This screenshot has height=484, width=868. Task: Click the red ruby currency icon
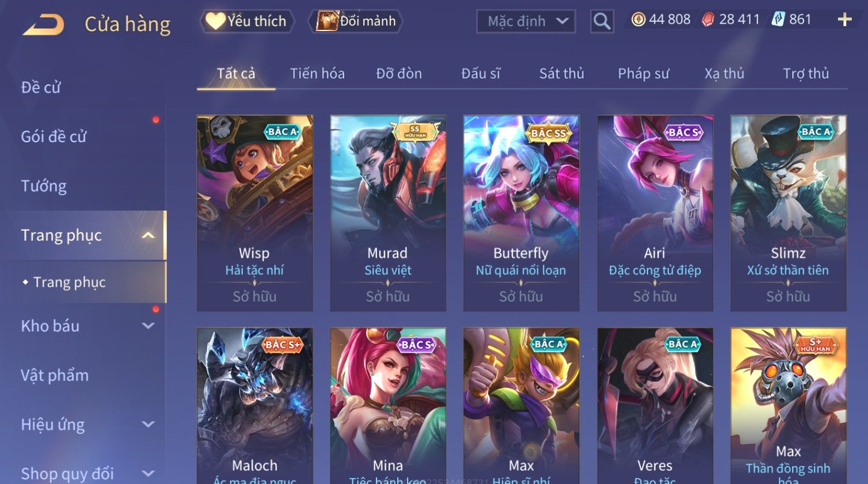[x=708, y=20]
